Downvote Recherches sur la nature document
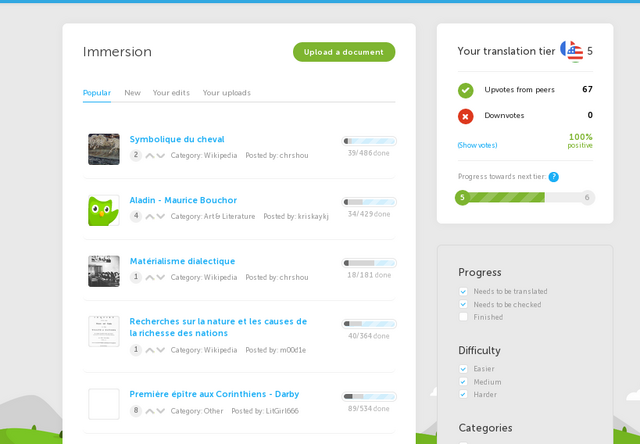 click(x=161, y=350)
